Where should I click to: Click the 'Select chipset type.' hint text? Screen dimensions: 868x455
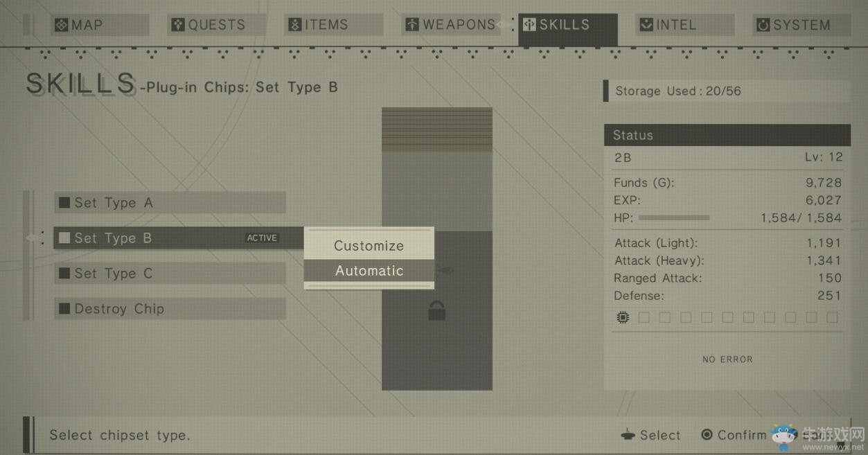[120, 435]
